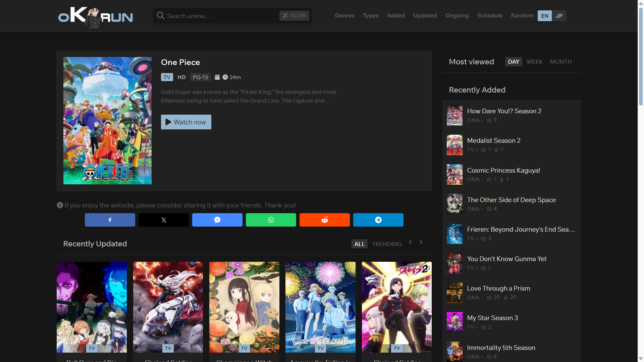Click the search magnifier icon

[161, 15]
